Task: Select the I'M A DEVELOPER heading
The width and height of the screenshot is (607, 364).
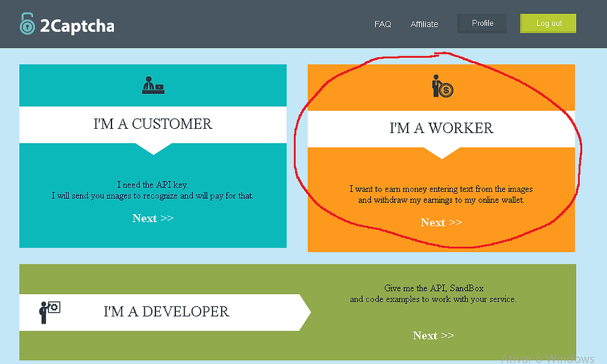Action: point(167,312)
